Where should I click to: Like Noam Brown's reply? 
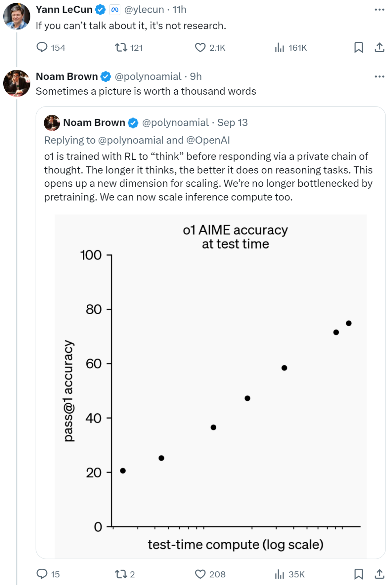point(201,574)
